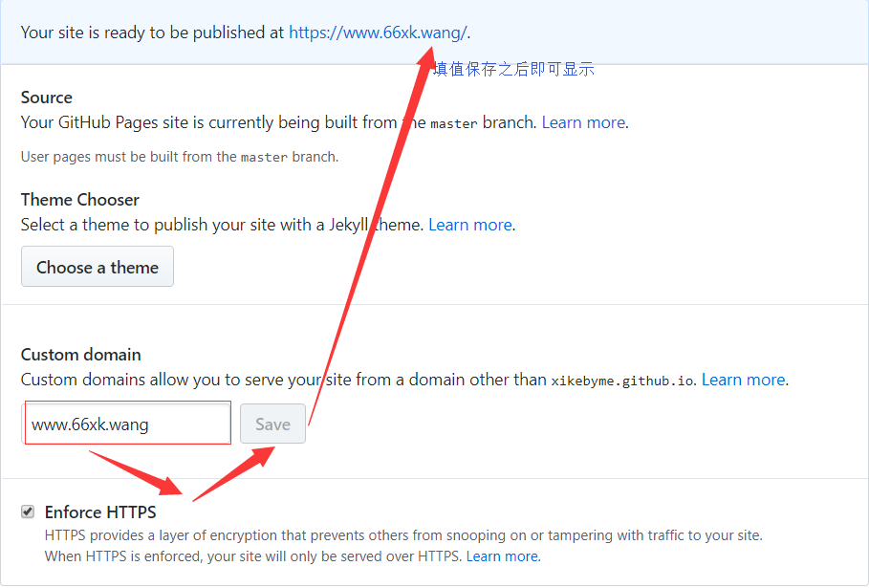Click the master branch name in Source description
Viewport: 869px width, 588px height.
tap(453, 123)
